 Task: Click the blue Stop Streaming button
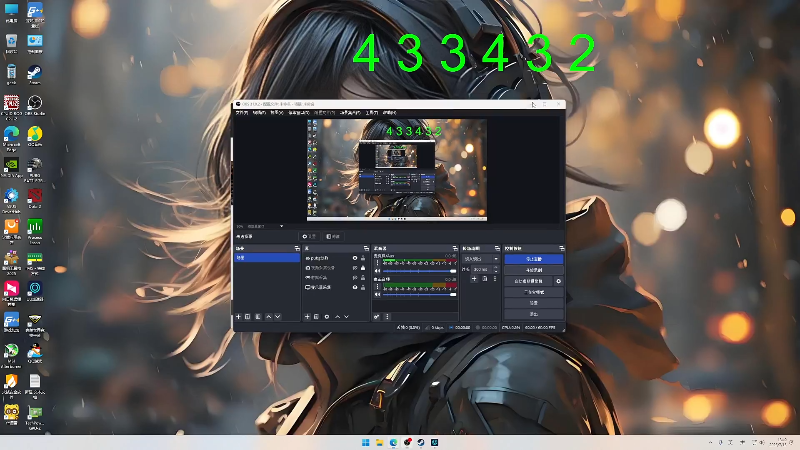[x=534, y=259]
